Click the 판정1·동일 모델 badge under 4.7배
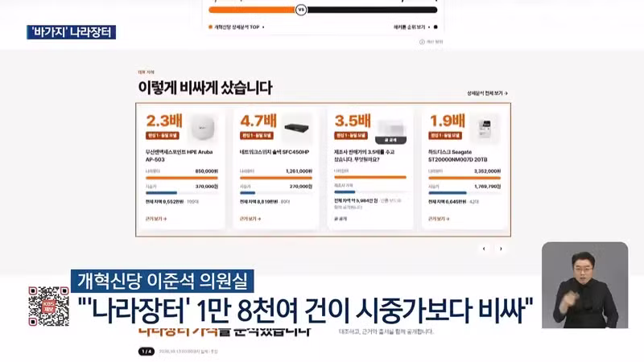This screenshot has width=644, height=362. (257, 135)
